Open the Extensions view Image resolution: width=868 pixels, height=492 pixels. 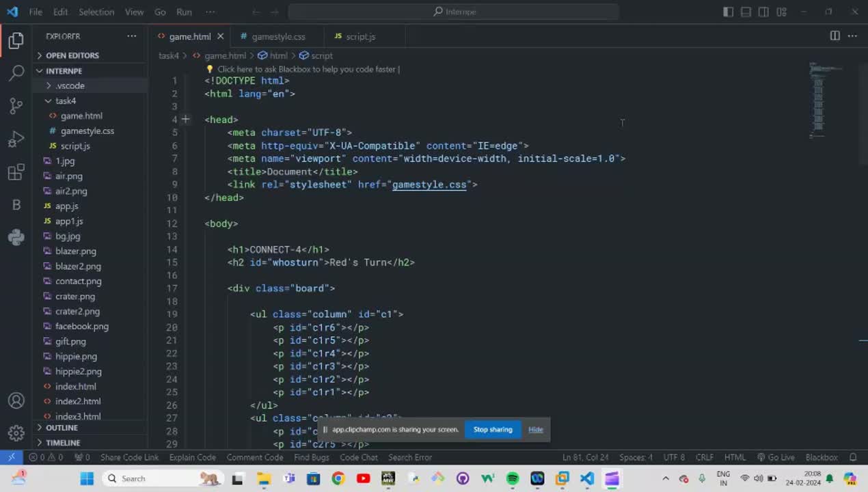coord(16,172)
